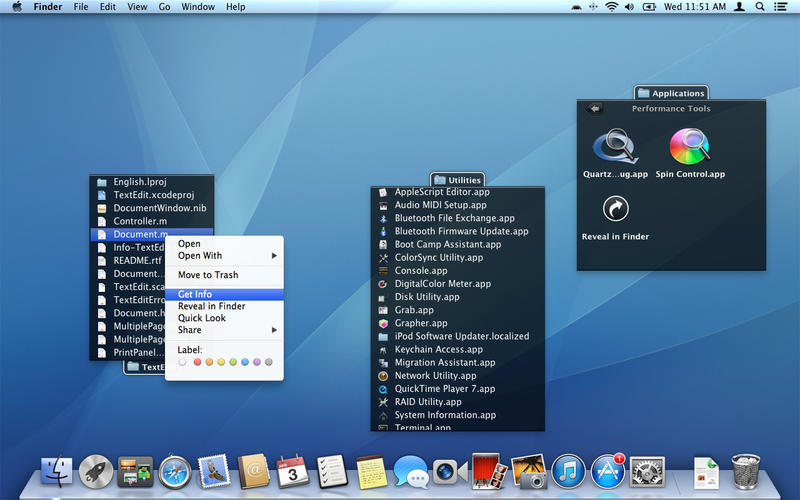Viewport: 800px width, 500px height.
Task: Open README.rtf in the stack list
Action: pos(128,260)
